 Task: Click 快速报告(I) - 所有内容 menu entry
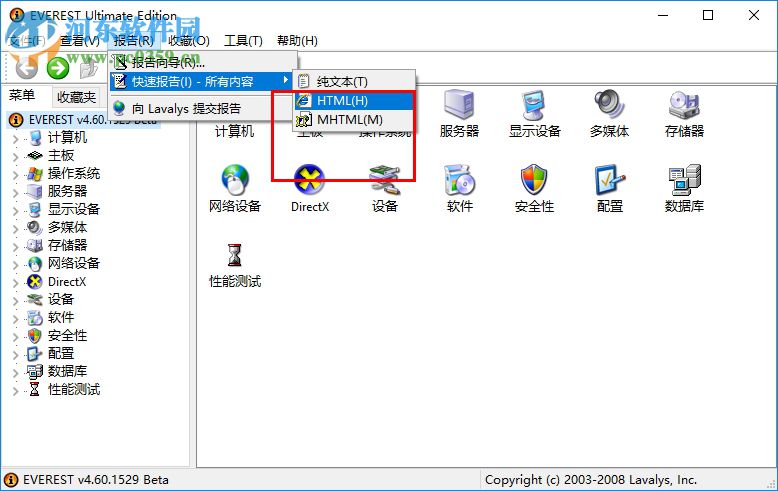(202, 81)
